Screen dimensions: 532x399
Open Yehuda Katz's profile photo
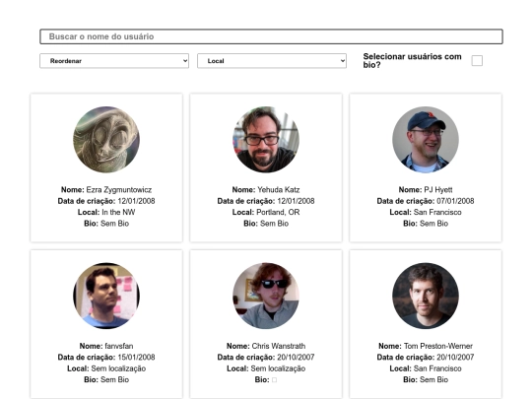pos(266,140)
